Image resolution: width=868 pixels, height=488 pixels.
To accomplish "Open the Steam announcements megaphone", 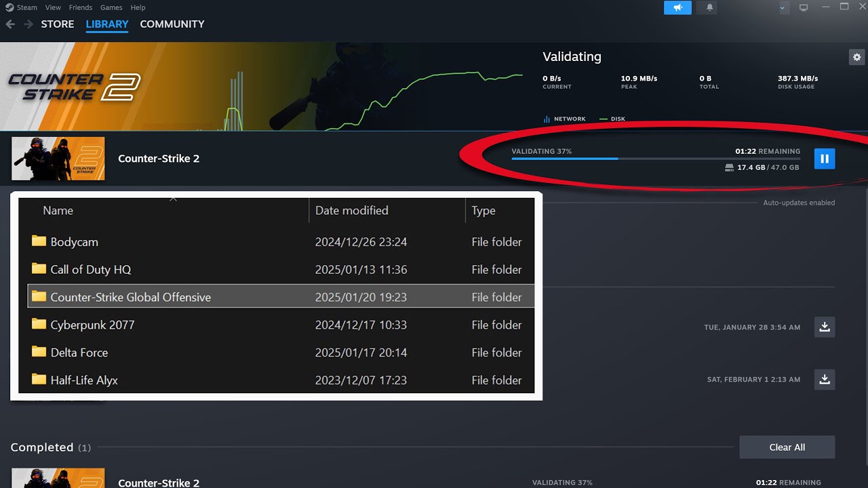I will click(677, 7).
